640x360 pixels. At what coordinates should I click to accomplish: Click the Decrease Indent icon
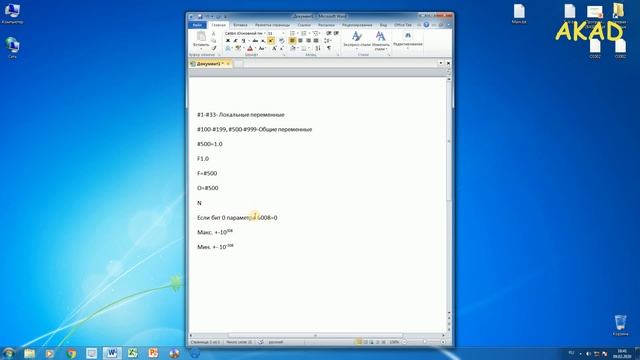point(329,33)
